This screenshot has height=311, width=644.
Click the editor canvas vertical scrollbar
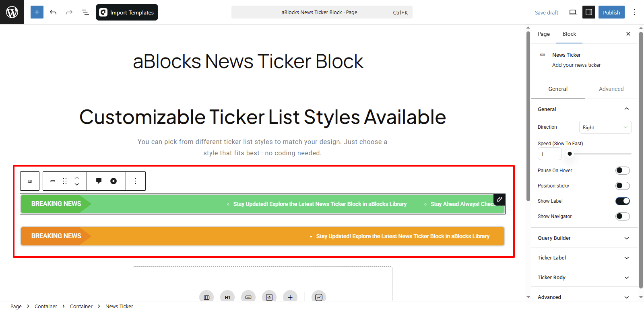point(528,116)
